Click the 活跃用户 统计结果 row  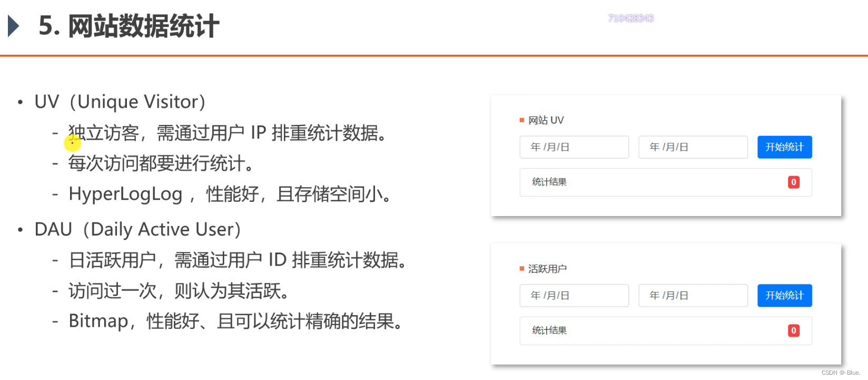(666, 331)
